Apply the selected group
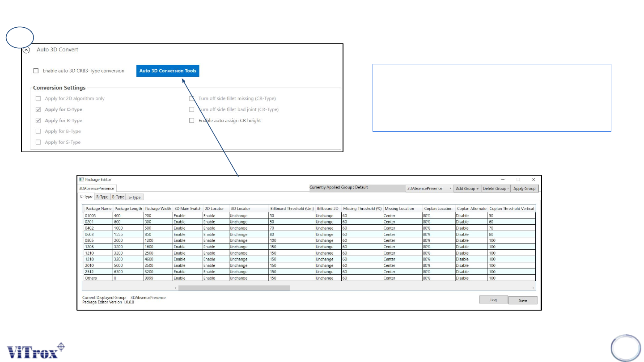644x362 pixels. click(x=525, y=189)
